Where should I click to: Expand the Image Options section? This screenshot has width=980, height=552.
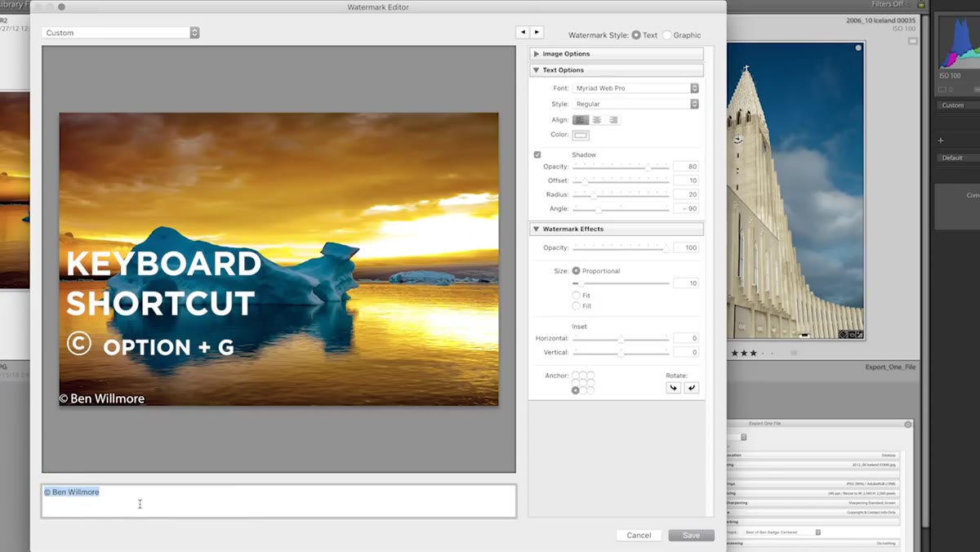click(617, 54)
